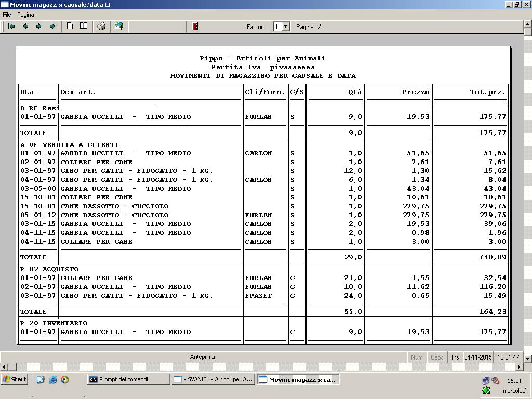Click the quantity total 29,0
Viewport: 532px width, 399px height.
(353, 257)
